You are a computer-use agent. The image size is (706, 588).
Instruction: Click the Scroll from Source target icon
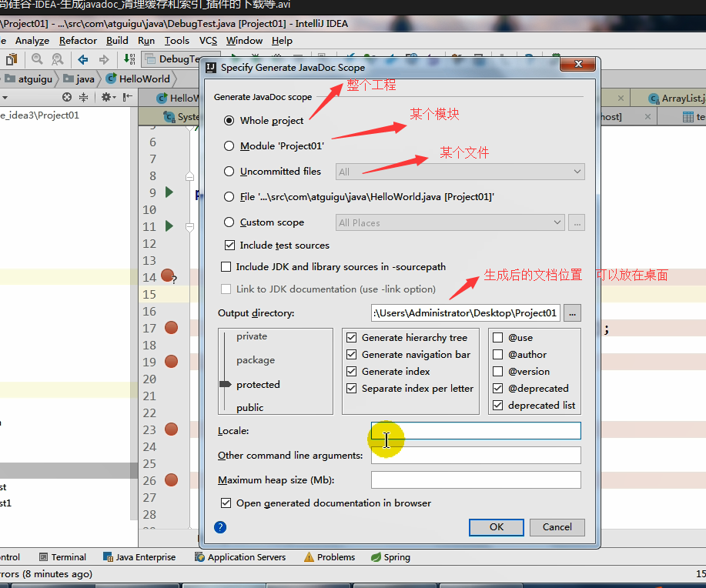[67, 97]
